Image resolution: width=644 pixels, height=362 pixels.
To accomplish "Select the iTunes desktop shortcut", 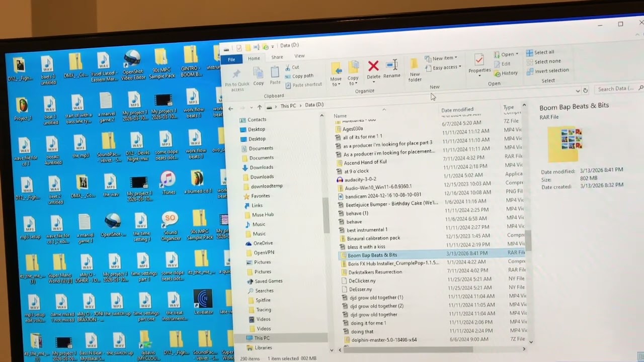I will point(168,183).
